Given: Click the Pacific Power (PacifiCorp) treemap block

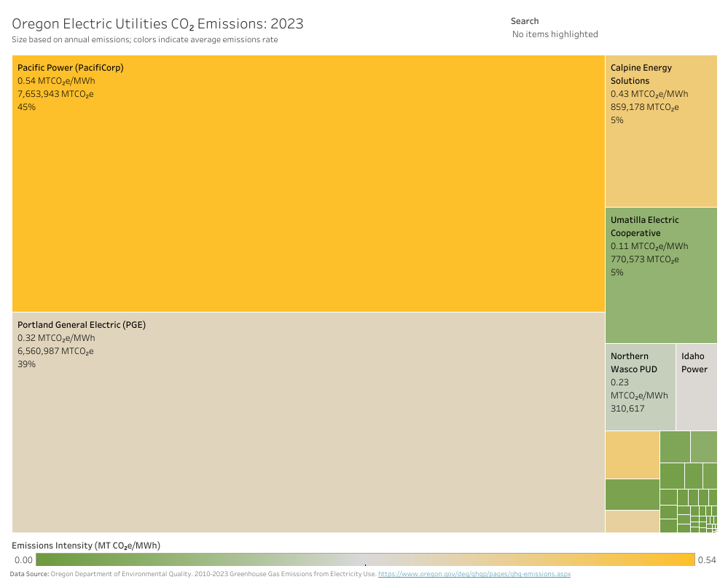Looking at the screenshot, I should [x=308, y=184].
